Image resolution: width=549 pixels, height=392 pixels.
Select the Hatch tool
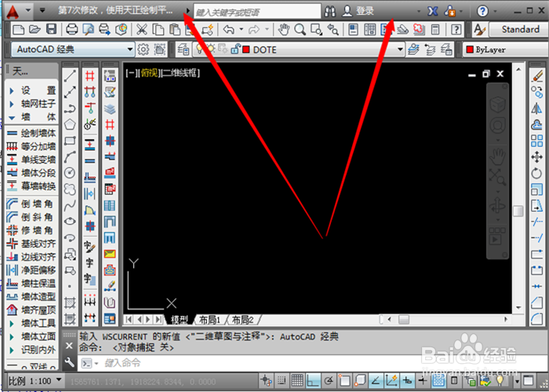pos(70,303)
